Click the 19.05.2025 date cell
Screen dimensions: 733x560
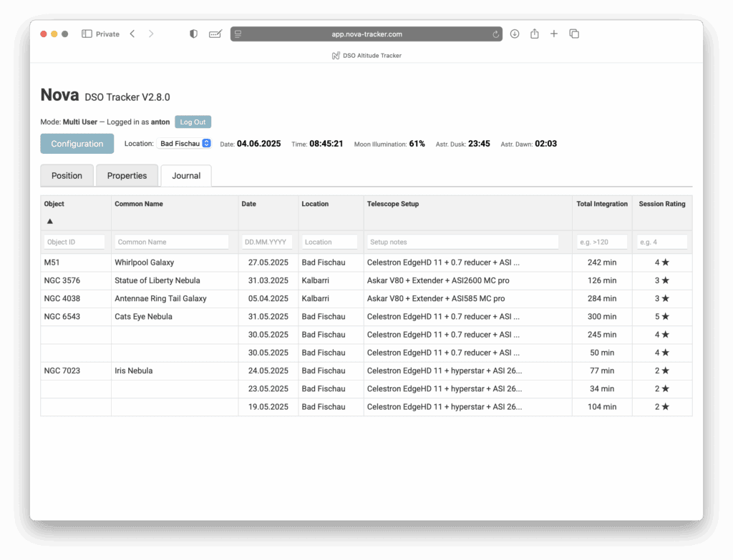[x=268, y=407]
